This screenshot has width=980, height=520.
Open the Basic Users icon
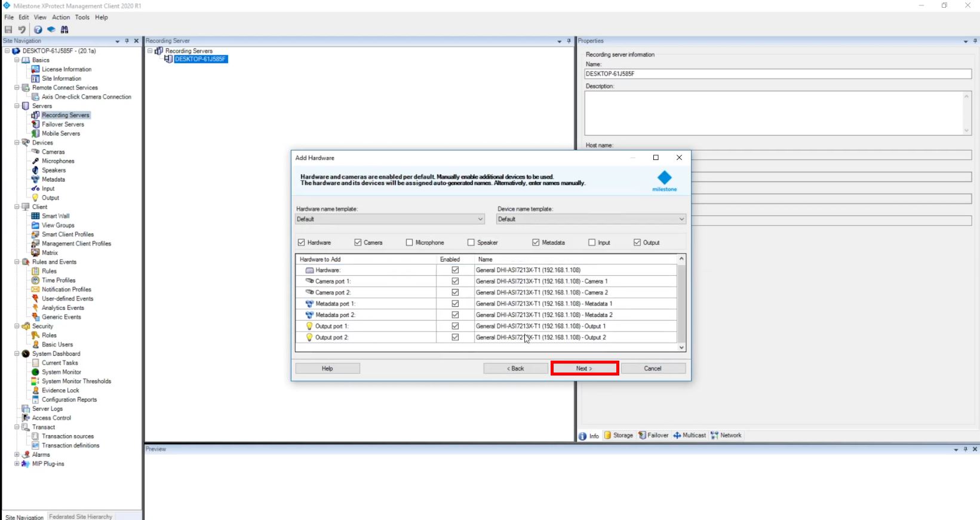(35, 344)
